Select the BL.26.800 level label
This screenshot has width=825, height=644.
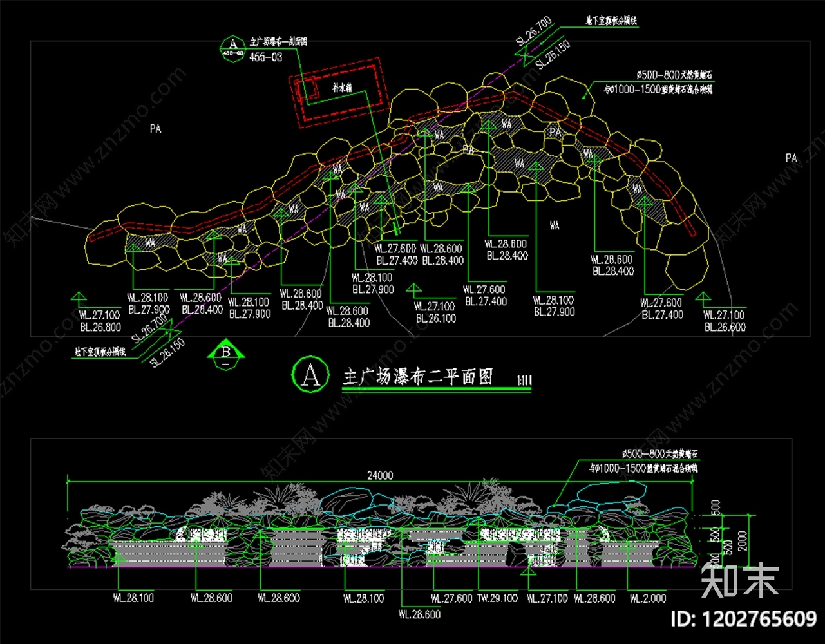[100, 327]
